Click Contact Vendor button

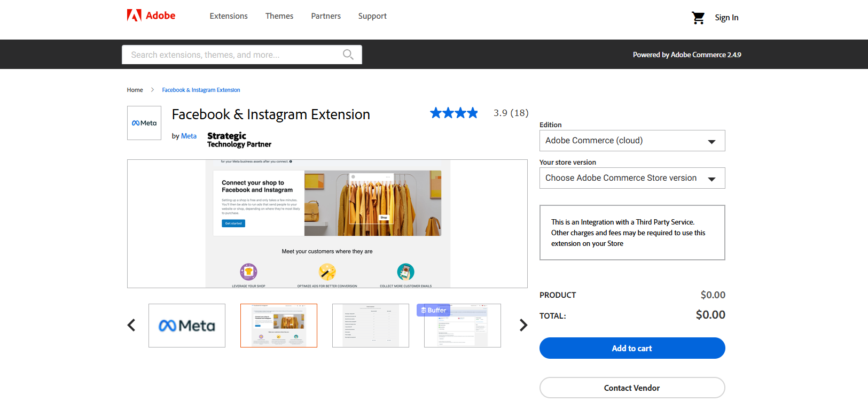[632, 388]
